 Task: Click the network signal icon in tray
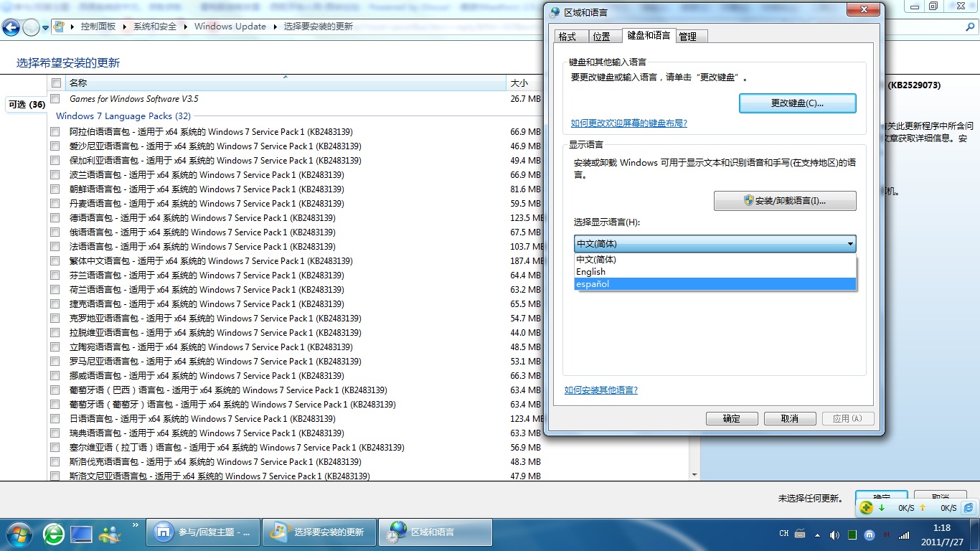[904, 534]
